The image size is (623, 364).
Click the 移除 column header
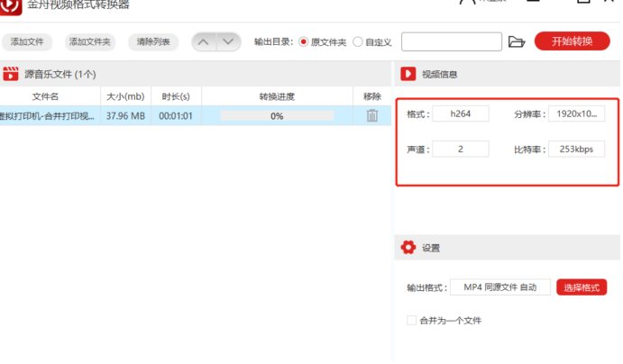[x=371, y=96]
